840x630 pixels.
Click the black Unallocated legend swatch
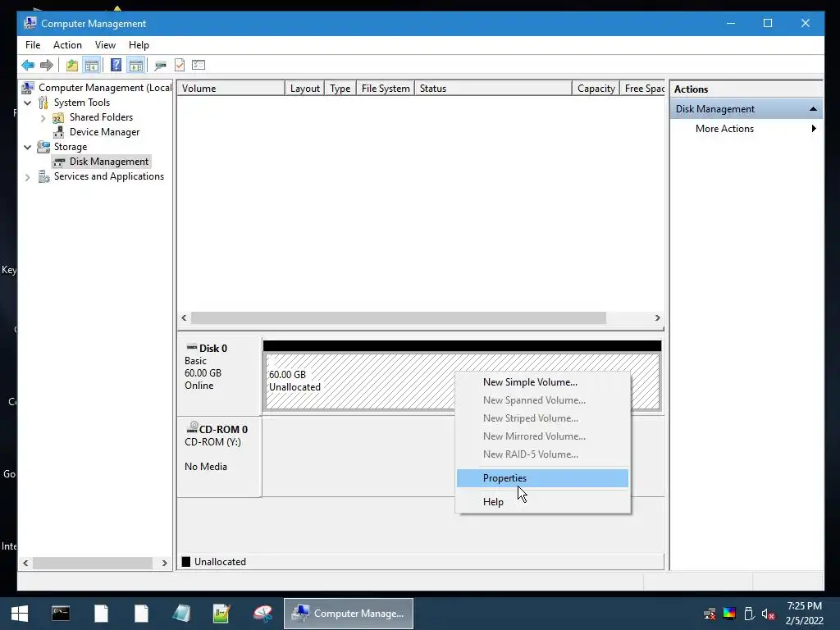click(x=186, y=561)
